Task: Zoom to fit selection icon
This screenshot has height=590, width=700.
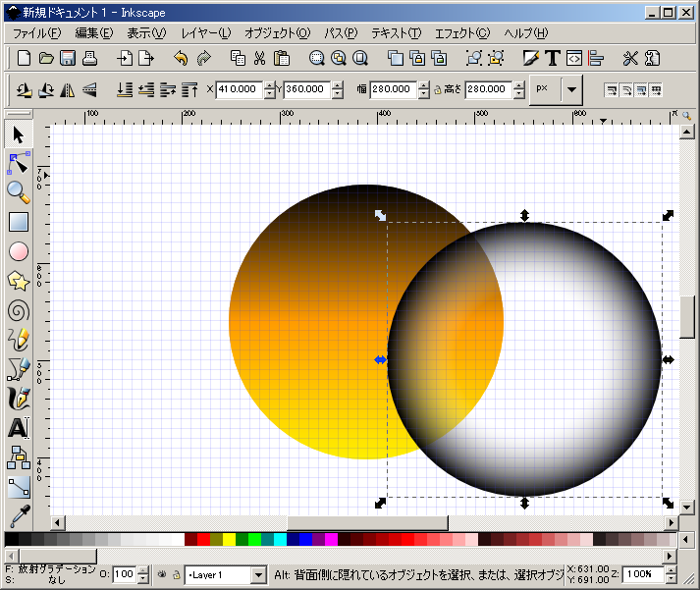Action: pyautogui.click(x=316, y=59)
